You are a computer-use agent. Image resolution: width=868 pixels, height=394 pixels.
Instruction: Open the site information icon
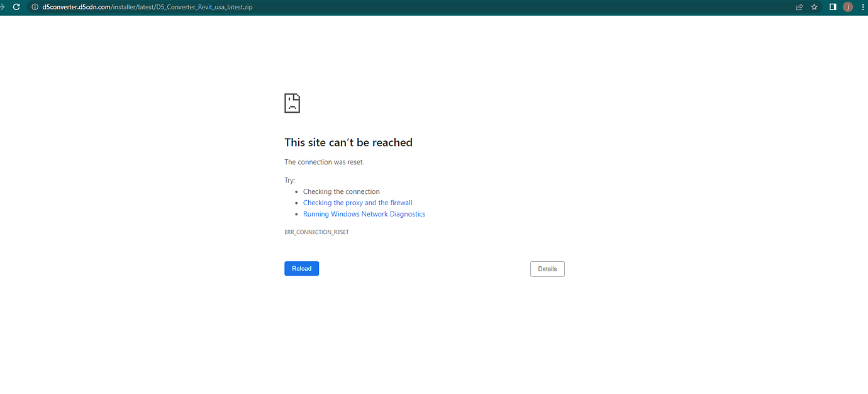tap(35, 7)
